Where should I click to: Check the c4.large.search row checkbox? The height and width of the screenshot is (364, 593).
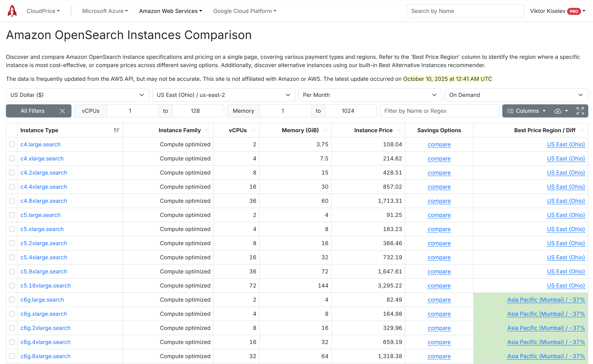(x=12, y=145)
